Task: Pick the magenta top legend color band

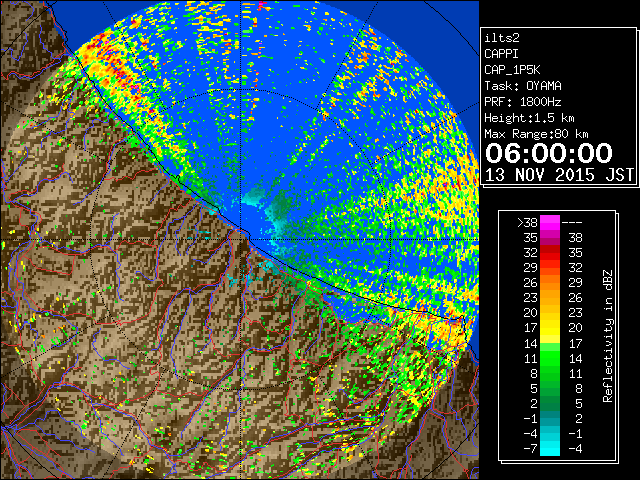Action: (x=550, y=223)
